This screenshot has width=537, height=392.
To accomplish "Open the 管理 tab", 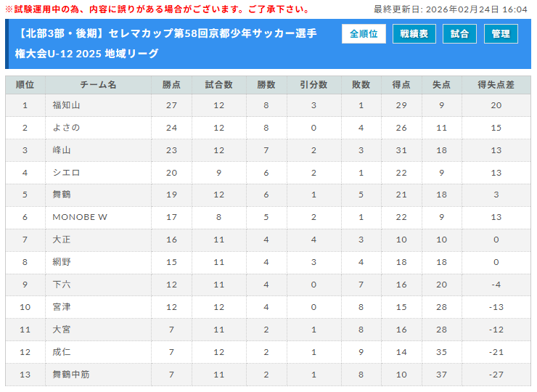I will (x=501, y=34).
